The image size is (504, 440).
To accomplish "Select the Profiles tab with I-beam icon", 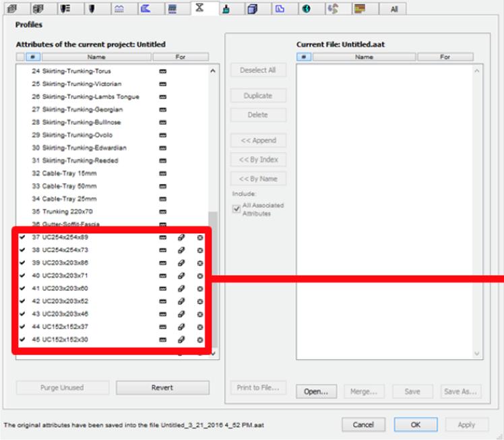I will 199,7.
